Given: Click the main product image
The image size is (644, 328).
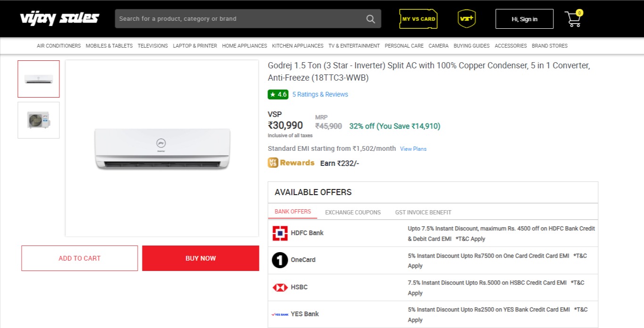Looking at the screenshot, I should tap(162, 148).
